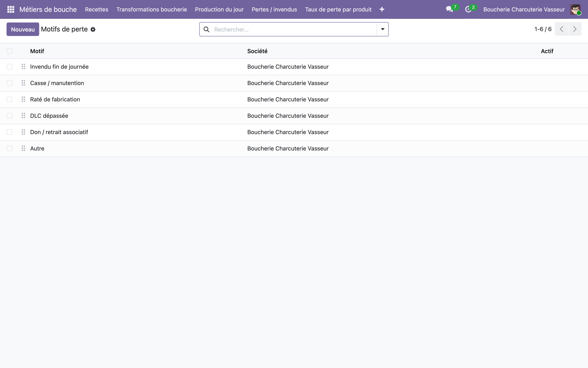Tick the select-all header checkbox
Viewport: 588px width, 368px height.
click(x=9, y=51)
